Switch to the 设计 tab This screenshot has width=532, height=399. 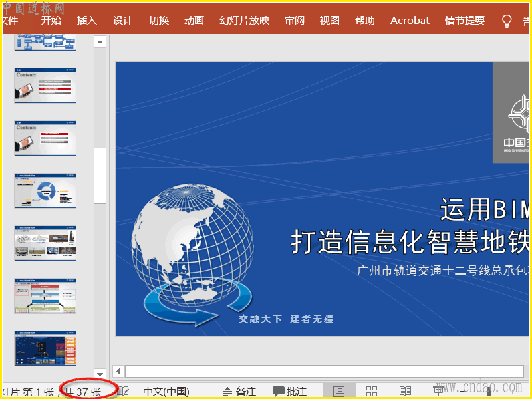tap(122, 21)
